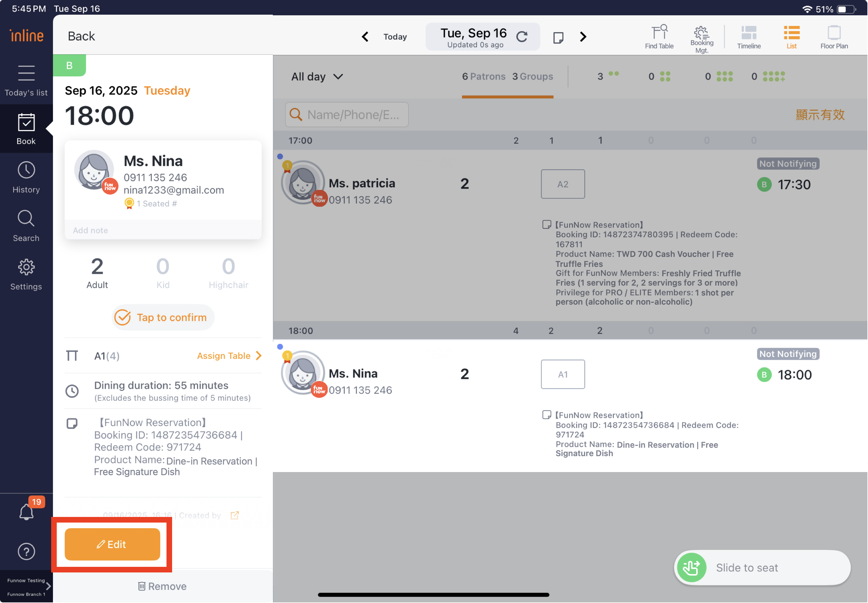Image resolution: width=868 pixels, height=603 pixels.
Task: Open notifications bell with 19 badge
Action: point(27,512)
